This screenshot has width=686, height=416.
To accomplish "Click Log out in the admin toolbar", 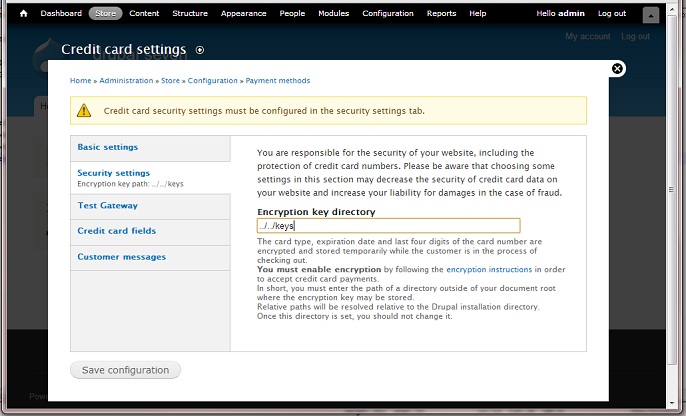I will 611,14.
